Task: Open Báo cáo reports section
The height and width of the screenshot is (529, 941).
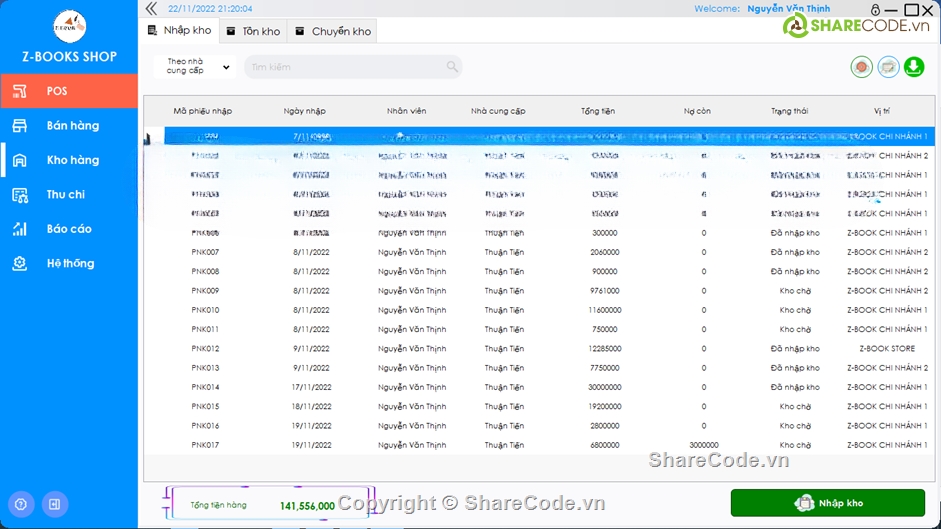Action: (69, 229)
